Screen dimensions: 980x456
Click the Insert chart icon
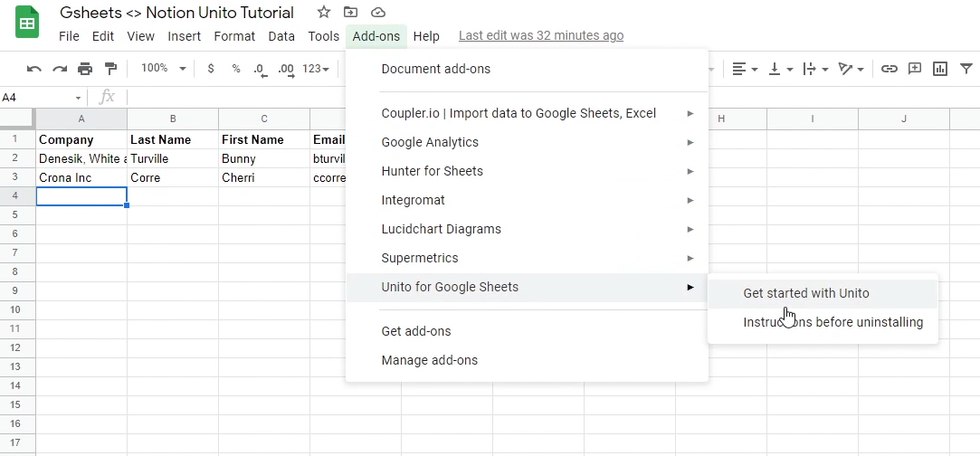pyautogui.click(x=940, y=69)
